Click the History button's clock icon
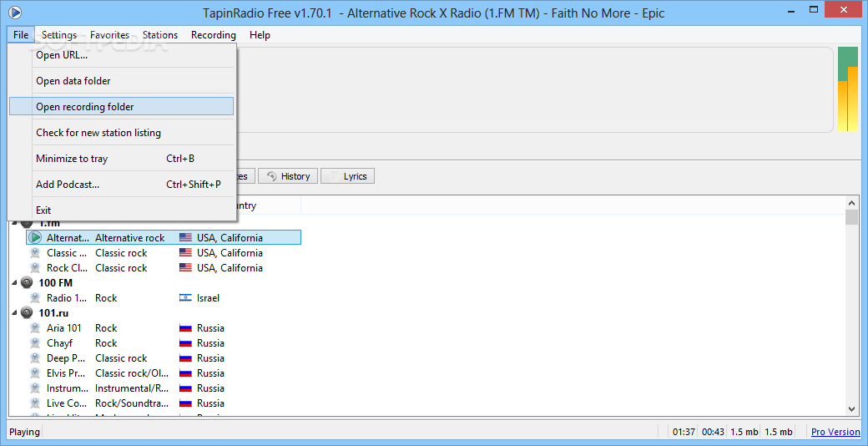This screenshot has height=446, width=868. (x=272, y=176)
